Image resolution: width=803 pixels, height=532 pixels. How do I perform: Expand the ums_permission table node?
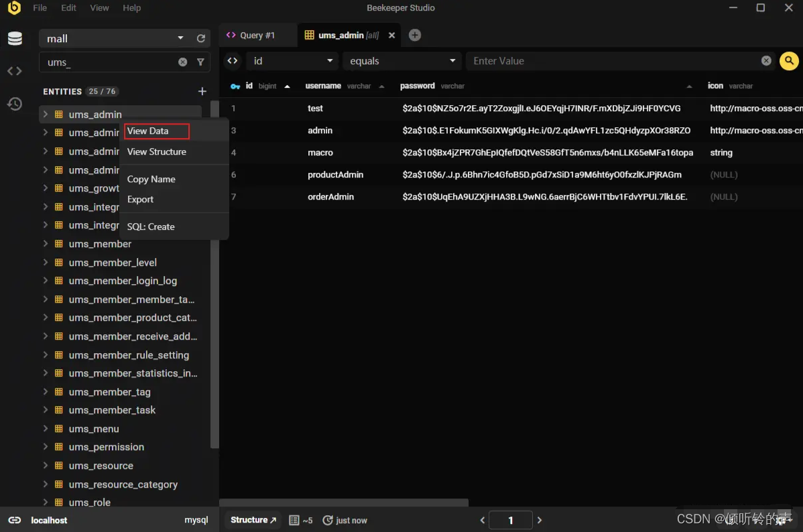45,447
